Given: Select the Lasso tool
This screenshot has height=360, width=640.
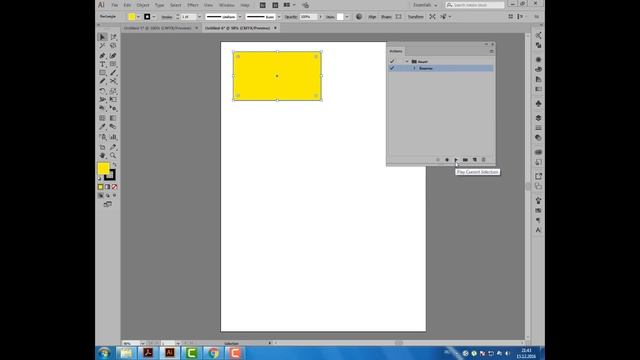Looking at the screenshot, I should click(113, 46).
